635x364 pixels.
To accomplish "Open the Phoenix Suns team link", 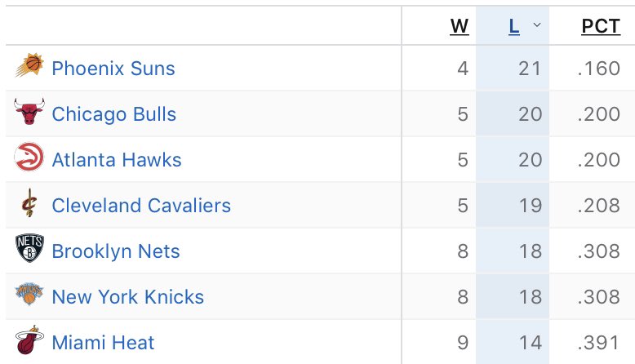I will pyautogui.click(x=113, y=68).
